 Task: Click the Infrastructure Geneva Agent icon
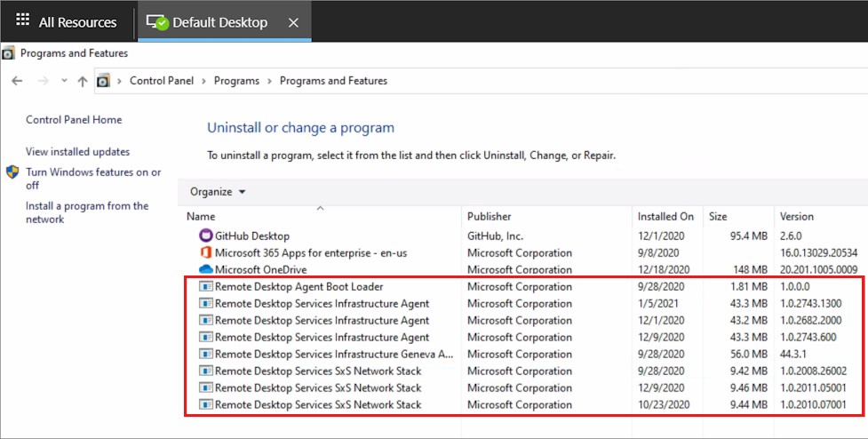(205, 355)
